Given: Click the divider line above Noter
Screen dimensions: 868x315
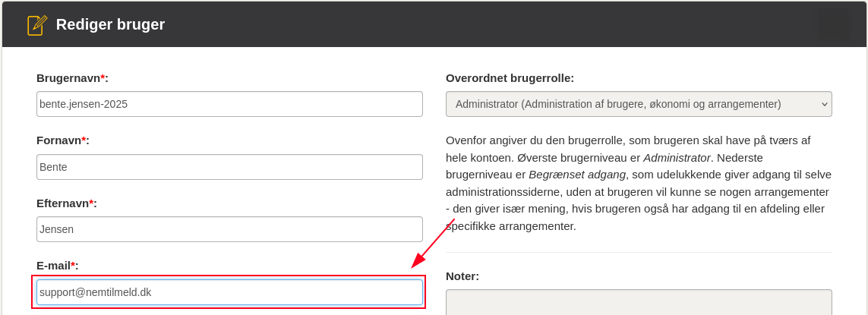Looking at the screenshot, I should pos(638,252).
